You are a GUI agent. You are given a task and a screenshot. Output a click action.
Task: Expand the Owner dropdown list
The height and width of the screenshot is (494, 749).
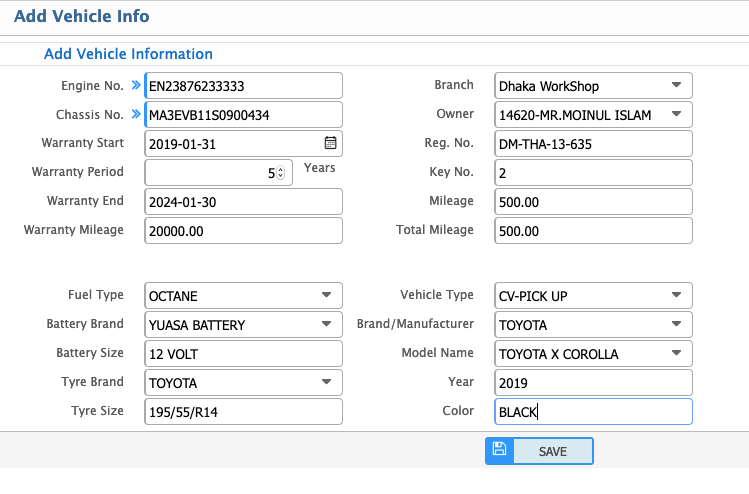click(594, 115)
